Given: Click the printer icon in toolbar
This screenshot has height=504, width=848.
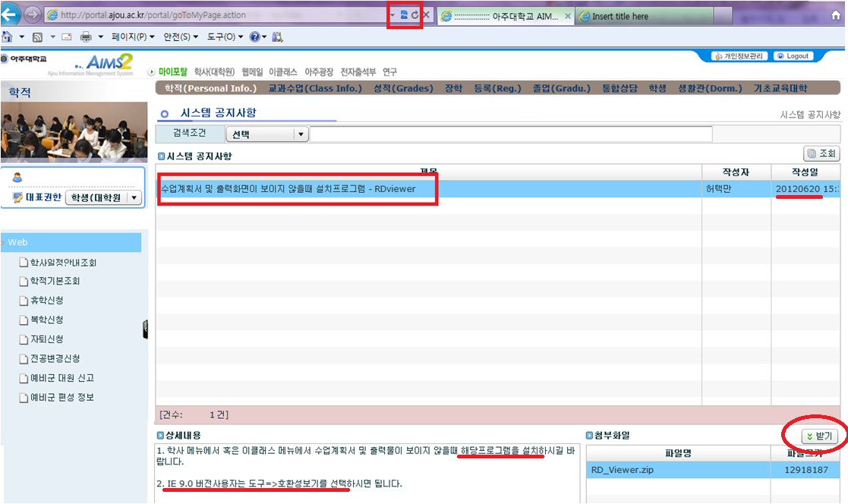Looking at the screenshot, I should [x=86, y=36].
